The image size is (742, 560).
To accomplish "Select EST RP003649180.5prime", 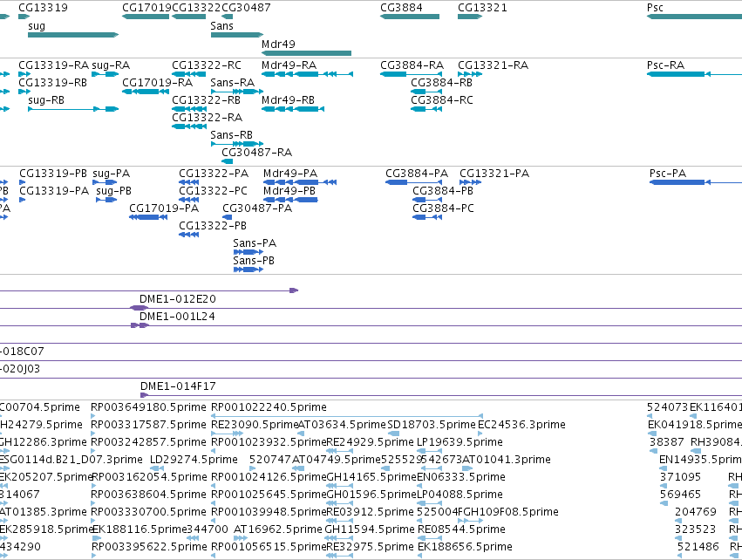I will [x=148, y=407].
